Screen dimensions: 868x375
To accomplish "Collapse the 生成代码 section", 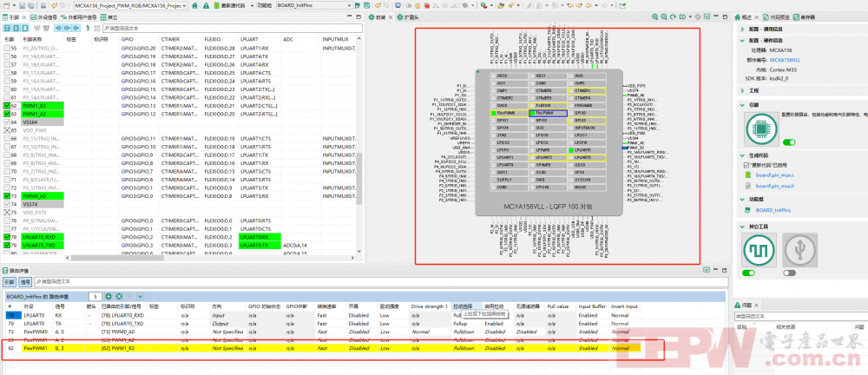I will [x=742, y=155].
